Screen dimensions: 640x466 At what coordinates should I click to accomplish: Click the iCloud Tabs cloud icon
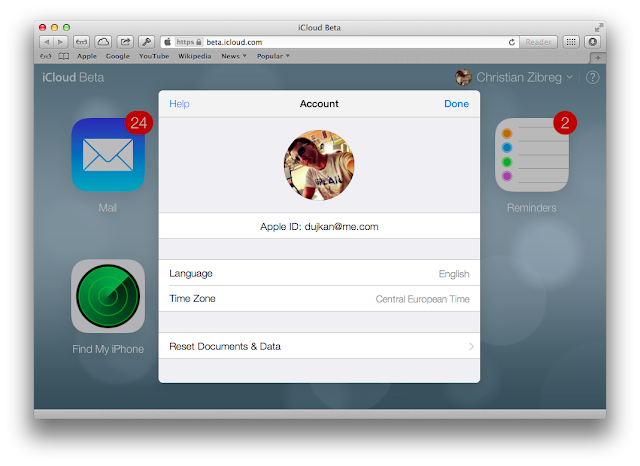tap(103, 42)
